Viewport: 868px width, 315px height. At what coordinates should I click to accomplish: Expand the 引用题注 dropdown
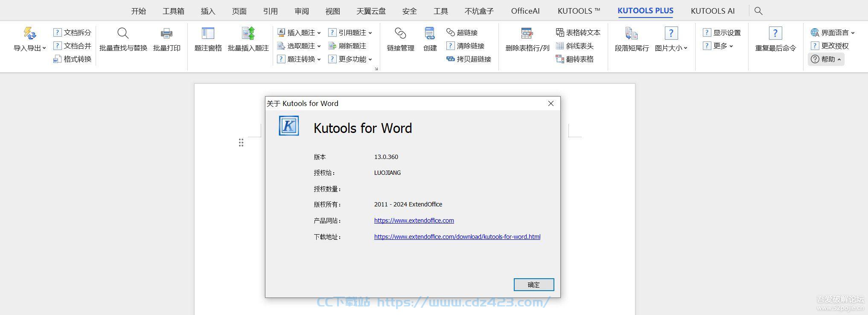(x=370, y=33)
